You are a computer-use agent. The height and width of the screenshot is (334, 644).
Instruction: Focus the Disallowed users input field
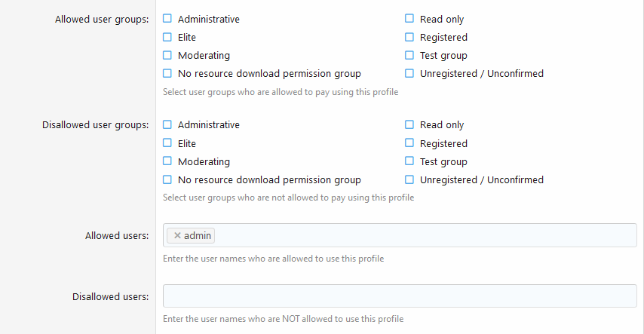click(x=400, y=296)
